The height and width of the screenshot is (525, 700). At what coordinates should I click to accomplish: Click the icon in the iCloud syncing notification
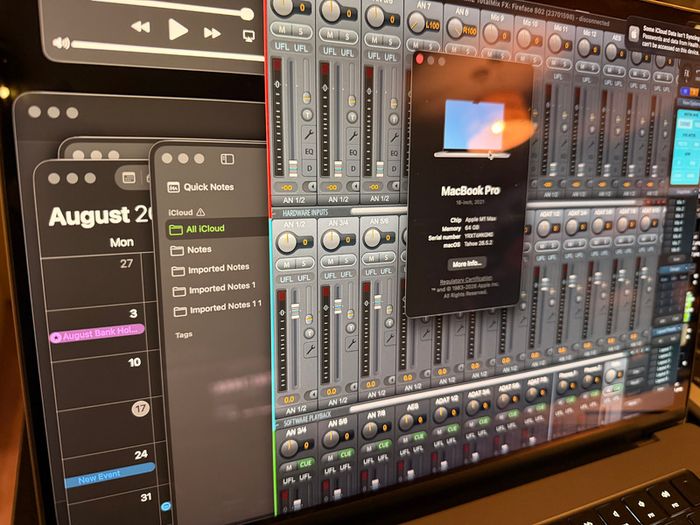[x=634, y=34]
